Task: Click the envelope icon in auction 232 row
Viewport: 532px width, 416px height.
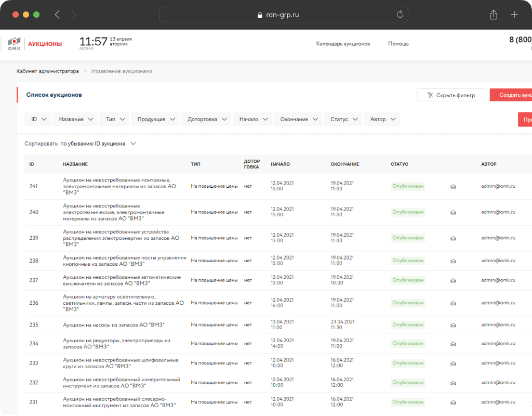Action: click(x=453, y=383)
